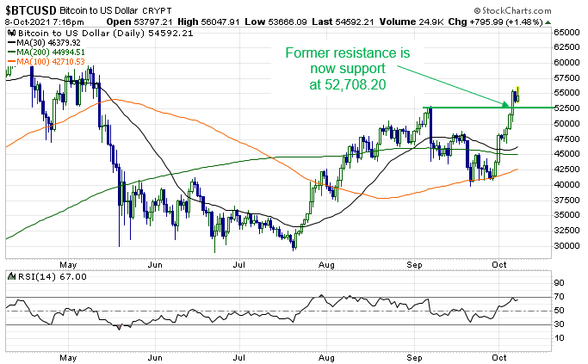This screenshot has width=588, height=364.
Task: Click May label under the price chart
Action: tap(68, 265)
